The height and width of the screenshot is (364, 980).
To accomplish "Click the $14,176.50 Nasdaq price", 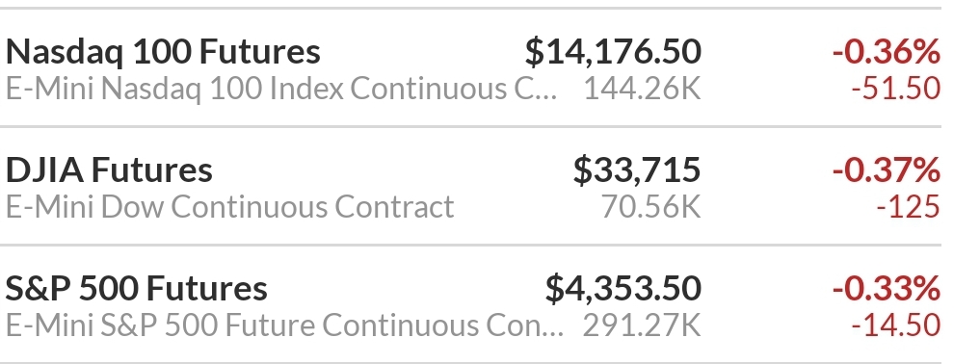I will (613, 51).
